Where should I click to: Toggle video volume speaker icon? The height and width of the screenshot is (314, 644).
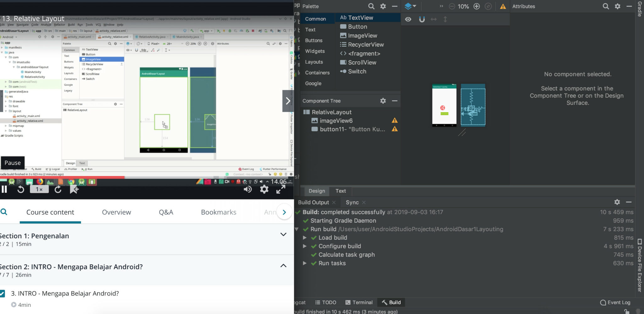tap(247, 189)
